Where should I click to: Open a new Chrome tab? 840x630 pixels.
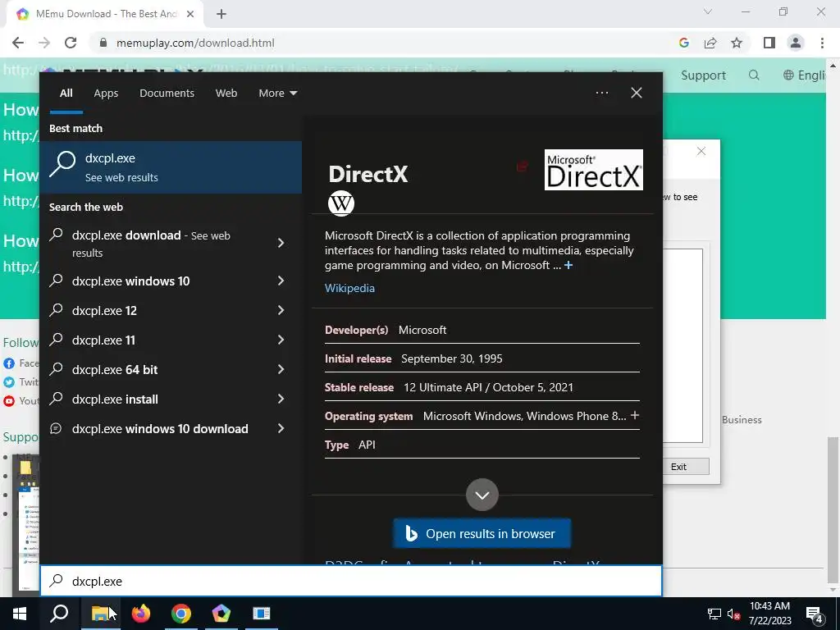pos(221,14)
